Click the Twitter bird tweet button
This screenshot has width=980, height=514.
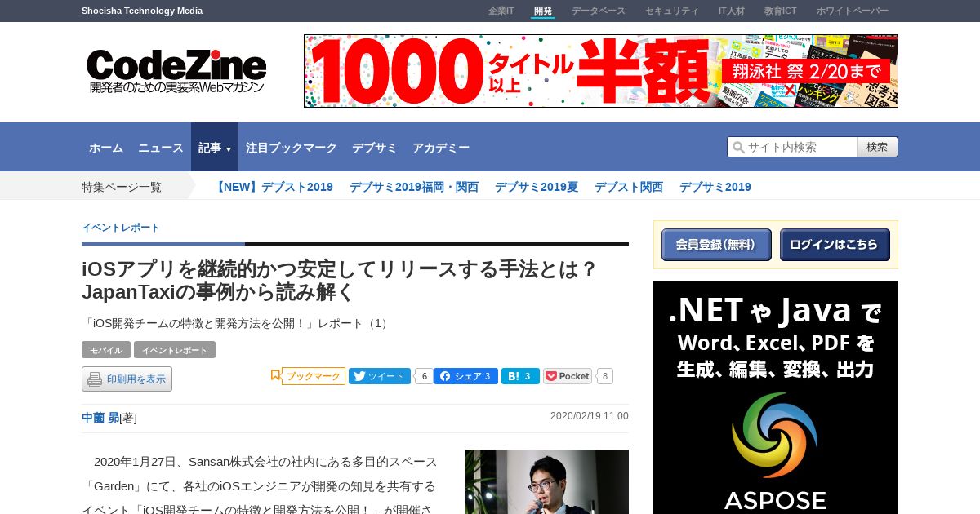pos(380,376)
